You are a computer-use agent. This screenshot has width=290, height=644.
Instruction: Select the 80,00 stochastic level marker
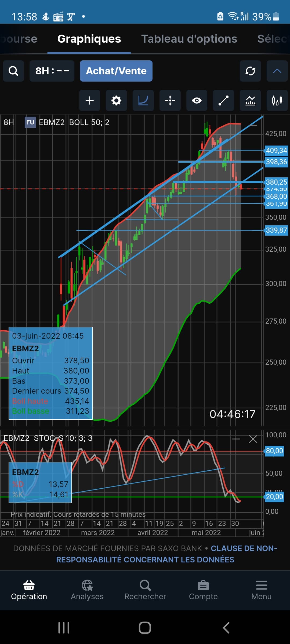pos(274,451)
